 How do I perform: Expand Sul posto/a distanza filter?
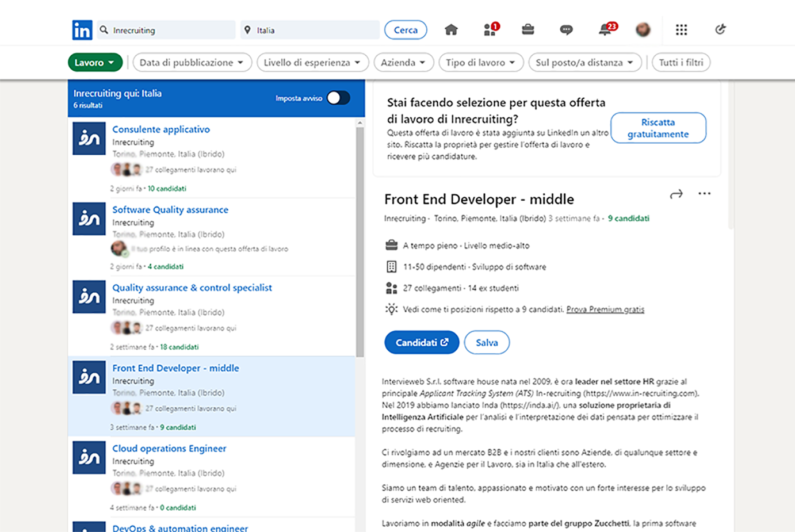[585, 63]
